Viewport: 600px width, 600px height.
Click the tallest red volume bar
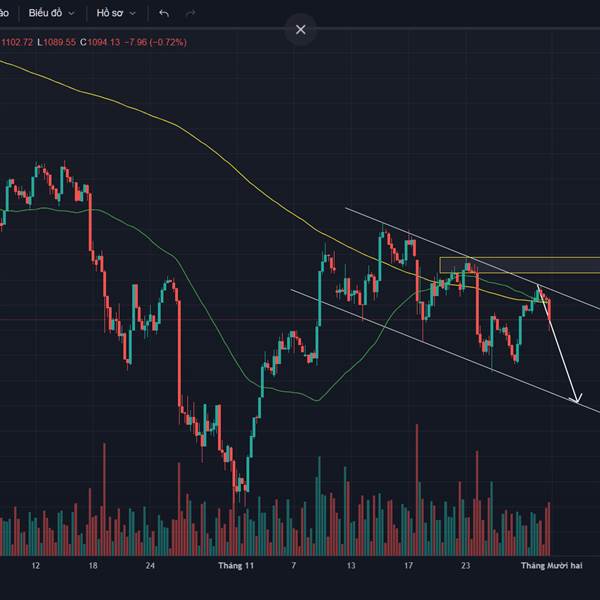point(417,489)
